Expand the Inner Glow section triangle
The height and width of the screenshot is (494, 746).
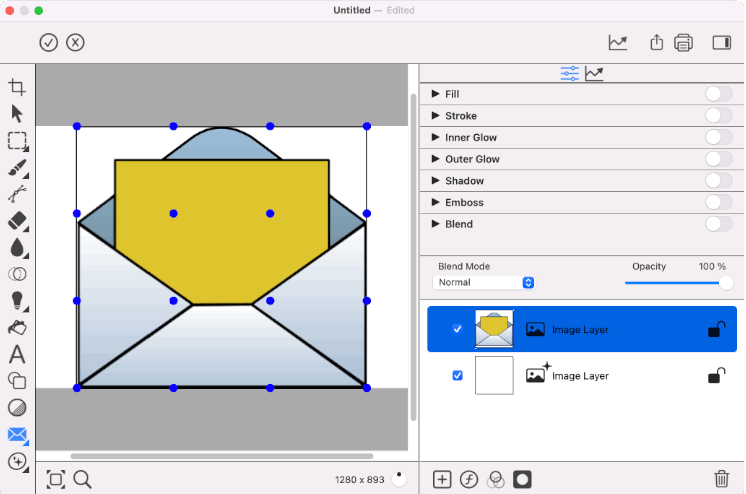(435, 137)
